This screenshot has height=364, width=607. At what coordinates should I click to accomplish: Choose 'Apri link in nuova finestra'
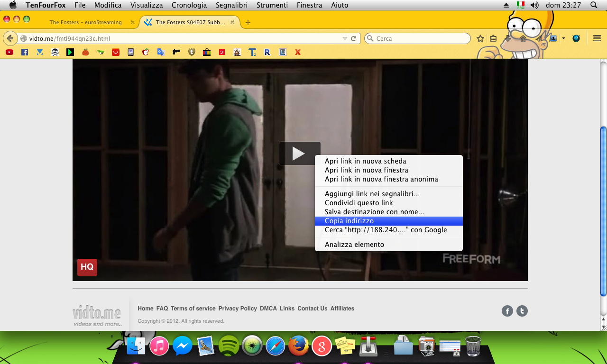click(389, 170)
